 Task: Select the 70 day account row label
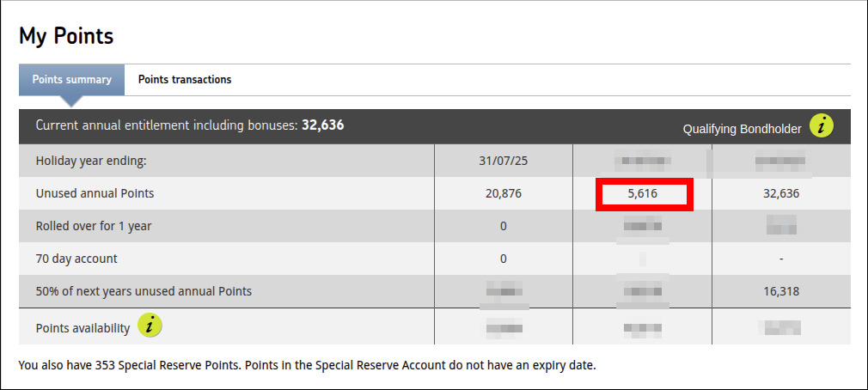pos(76,259)
